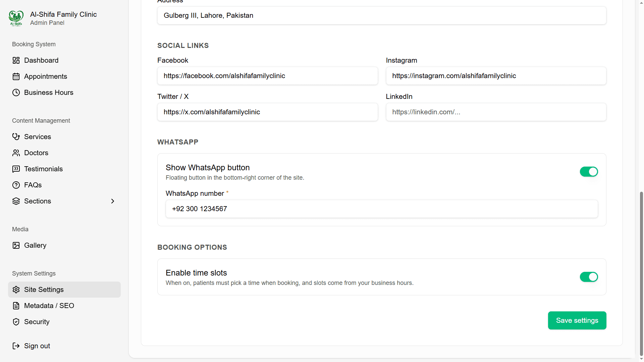Click the Sections layers icon
Viewport: 644px width, 362px height.
point(16,201)
